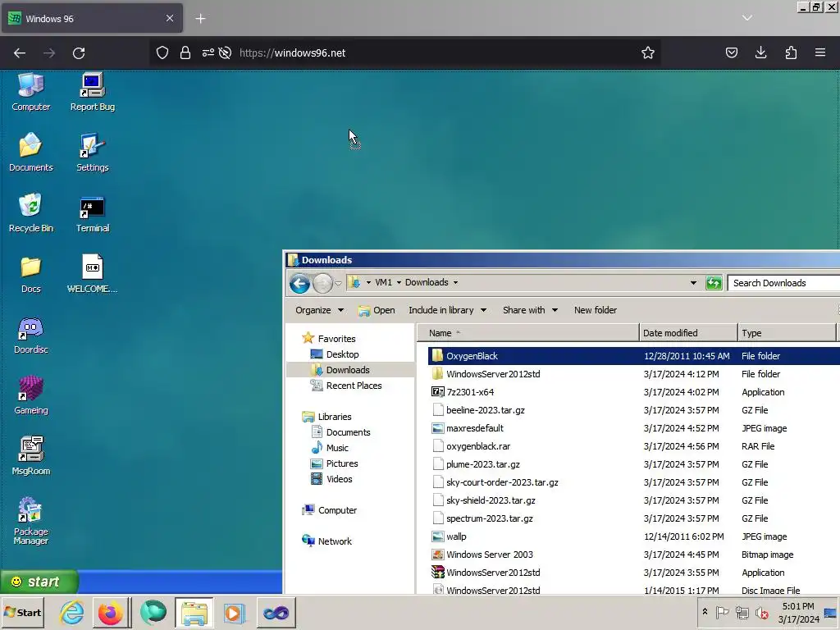This screenshot has width=840, height=630.
Task: Open the Firefox extensions menu
Action: click(x=791, y=52)
